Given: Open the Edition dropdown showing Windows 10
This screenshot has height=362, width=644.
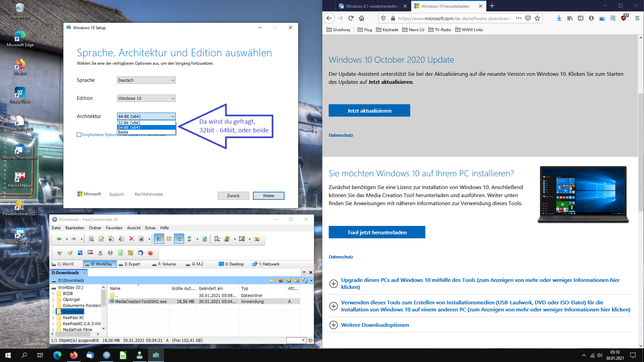Looking at the screenshot, I should pos(146,98).
